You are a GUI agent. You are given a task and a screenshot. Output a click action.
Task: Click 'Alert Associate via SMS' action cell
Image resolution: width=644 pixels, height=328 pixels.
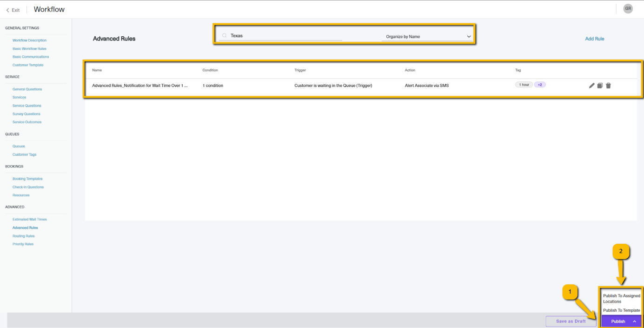coord(427,86)
